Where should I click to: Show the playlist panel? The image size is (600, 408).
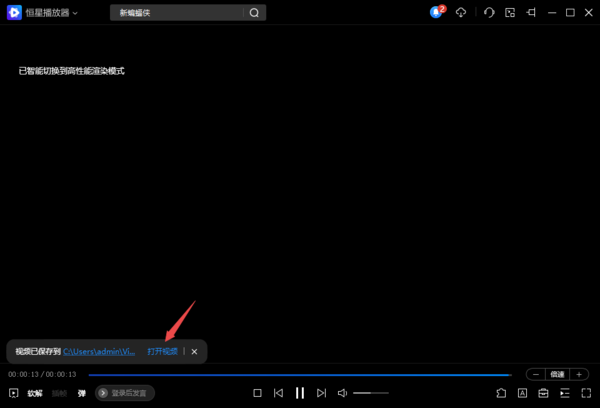click(565, 393)
